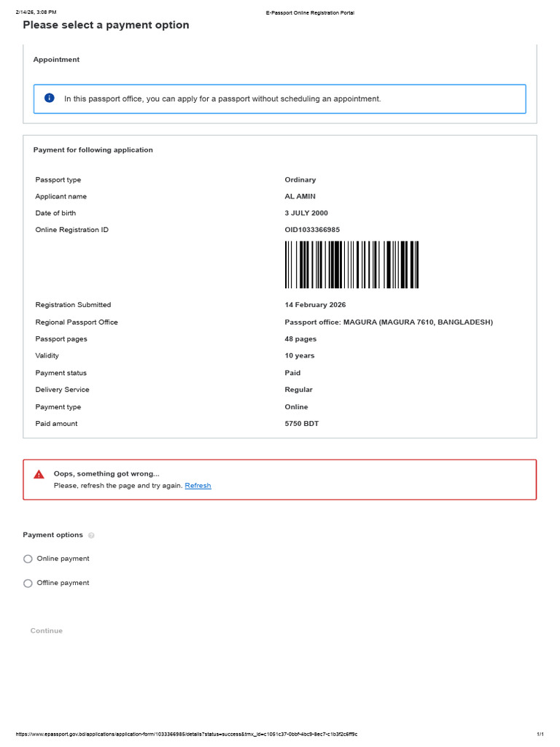Click the paid amount 5750 BDT
The height and width of the screenshot is (747, 560).
(302, 424)
